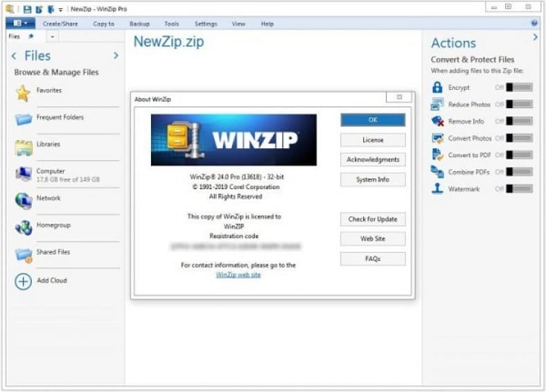This screenshot has width=546, height=392.
Task: Open the Computer icon
Action: point(24,174)
